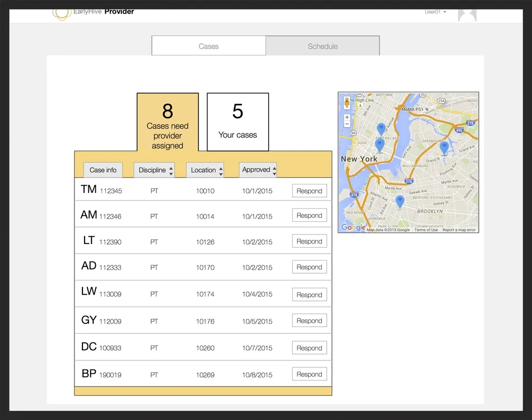Viewport: 532px width, 420px height.
Task: Click the Case info column header
Action: 103,170
